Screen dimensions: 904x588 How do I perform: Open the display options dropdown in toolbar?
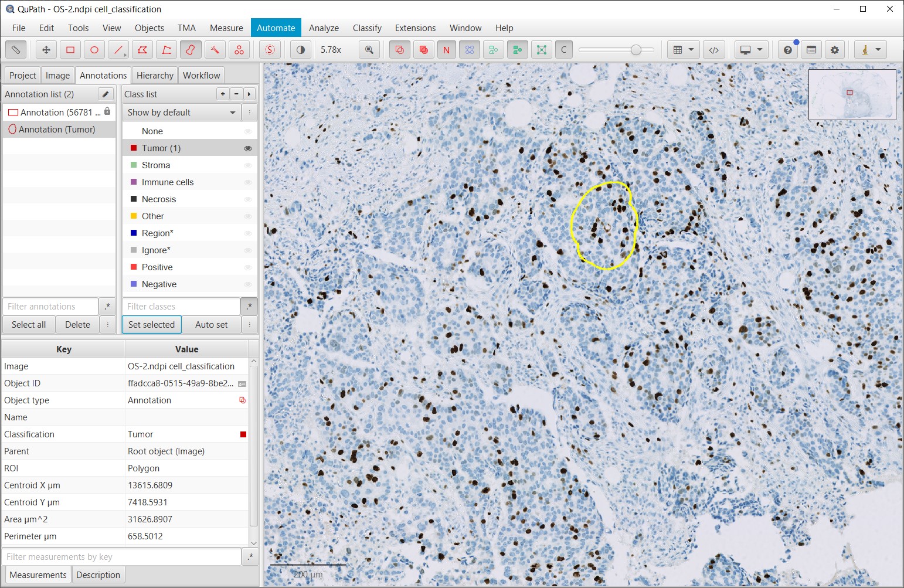click(752, 50)
